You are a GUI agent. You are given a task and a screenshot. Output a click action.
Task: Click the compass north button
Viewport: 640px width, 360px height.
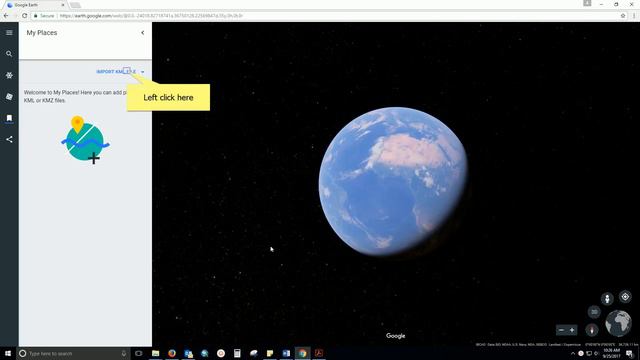pos(592,330)
